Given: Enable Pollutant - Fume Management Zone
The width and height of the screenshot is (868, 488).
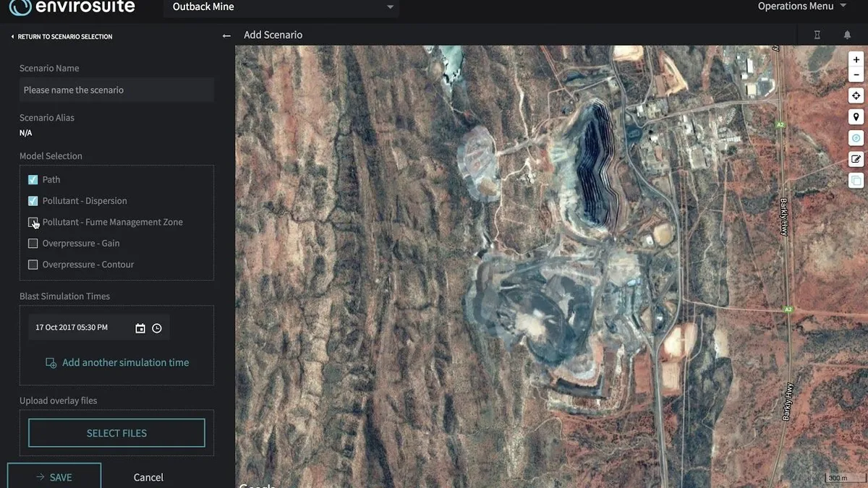Looking at the screenshot, I should pyautogui.click(x=33, y=222).
